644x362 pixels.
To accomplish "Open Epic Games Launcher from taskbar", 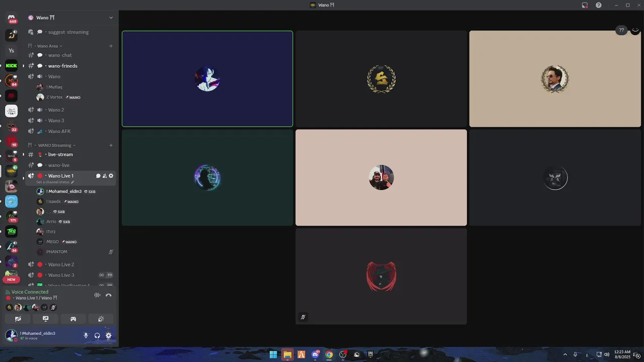I will 371,354.
